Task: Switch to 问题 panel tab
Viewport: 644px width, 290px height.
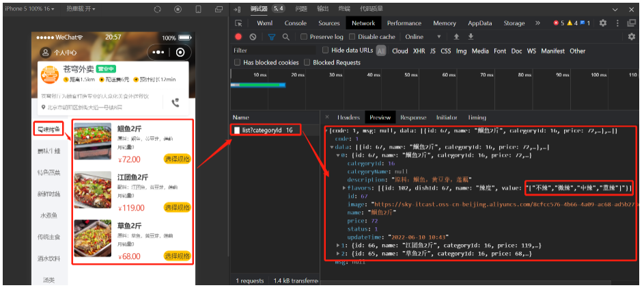Action: (301, 9)
